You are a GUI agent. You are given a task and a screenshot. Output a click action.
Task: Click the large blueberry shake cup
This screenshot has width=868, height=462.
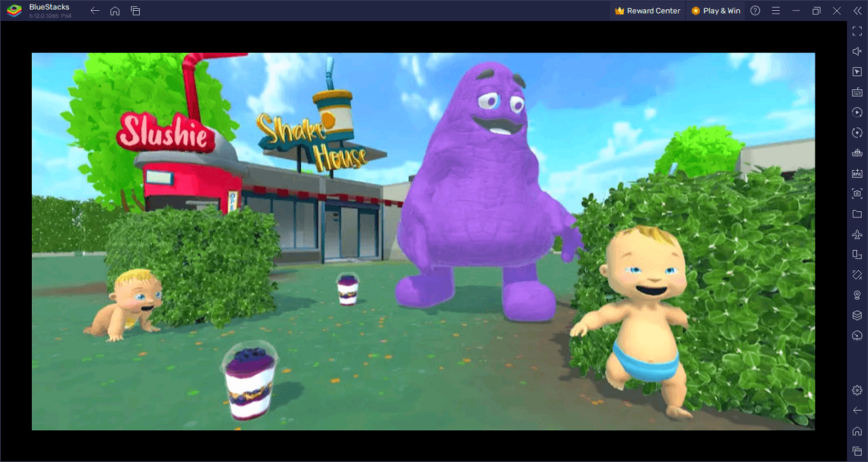tap(250, 379)
